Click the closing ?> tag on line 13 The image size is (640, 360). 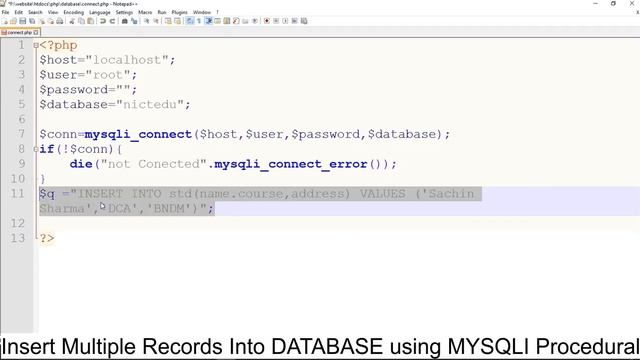coord(47,238)
